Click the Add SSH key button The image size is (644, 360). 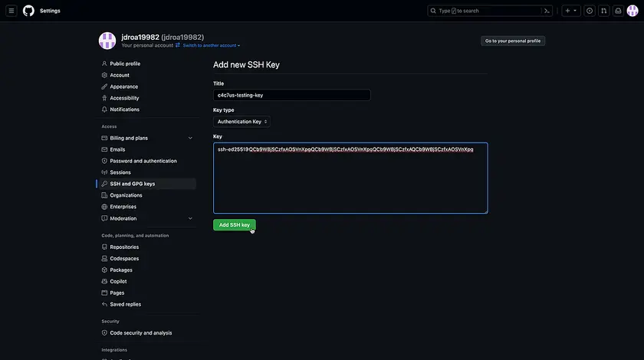234,225
